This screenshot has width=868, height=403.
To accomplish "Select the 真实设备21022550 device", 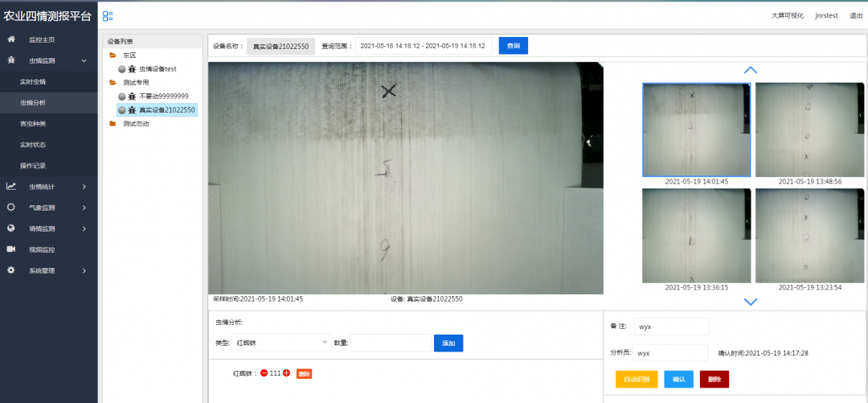I will 167,110.
